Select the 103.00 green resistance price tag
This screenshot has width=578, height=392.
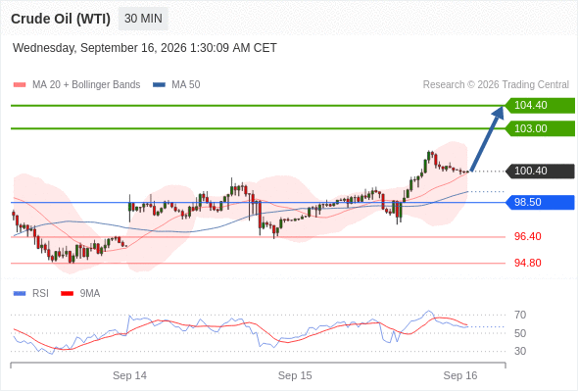540,128
